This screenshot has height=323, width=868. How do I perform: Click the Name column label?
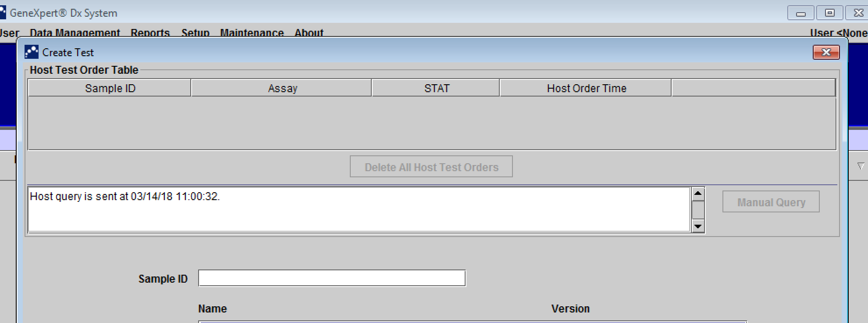tap(213, 309)
